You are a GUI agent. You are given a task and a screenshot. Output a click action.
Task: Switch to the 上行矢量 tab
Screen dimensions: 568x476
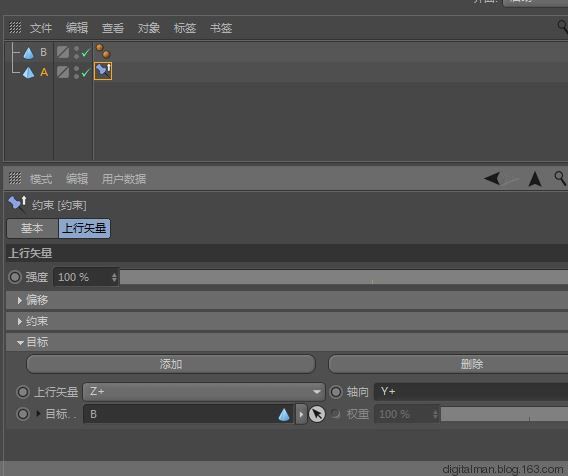coord(84,228)
